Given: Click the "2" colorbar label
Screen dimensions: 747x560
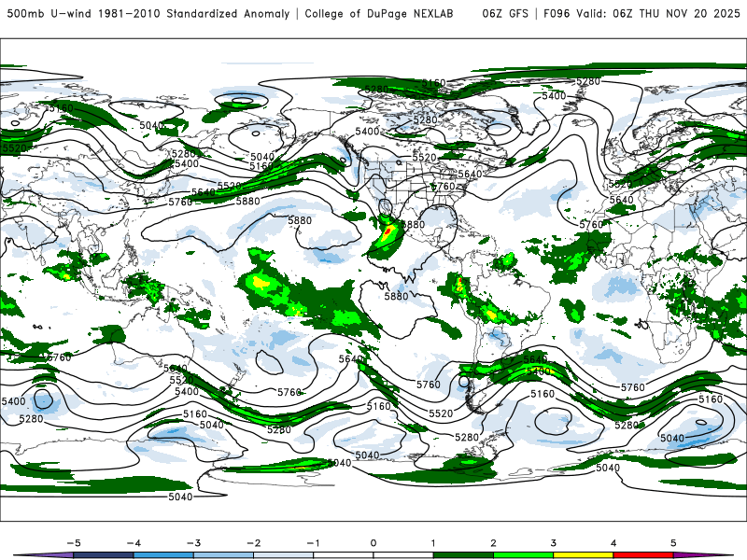Looking at the screenshot, I should tap(494, 543).
